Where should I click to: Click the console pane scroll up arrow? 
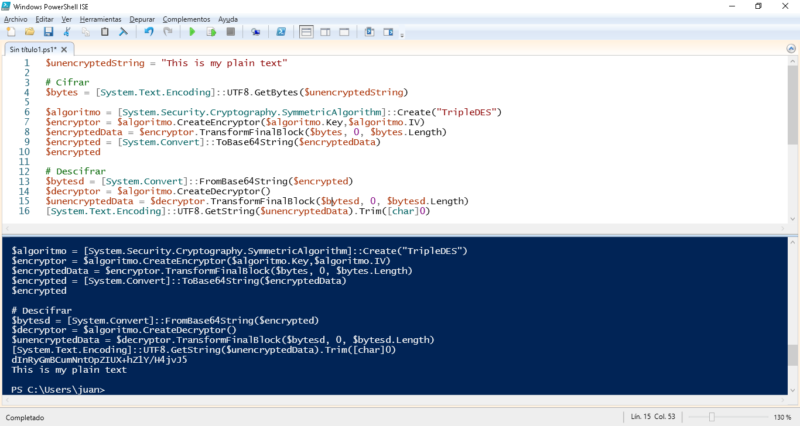pyautogui.click(x=792, y=242)
